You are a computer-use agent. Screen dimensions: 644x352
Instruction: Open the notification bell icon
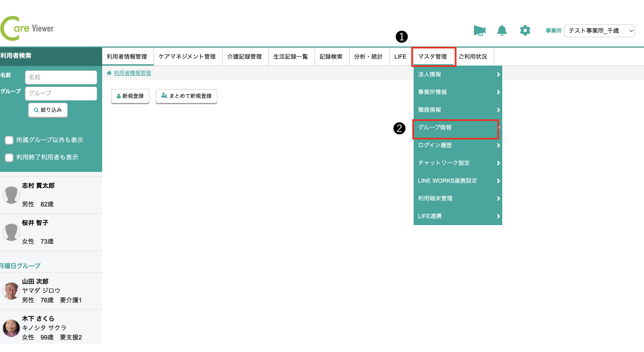click(x=502, y=31)
